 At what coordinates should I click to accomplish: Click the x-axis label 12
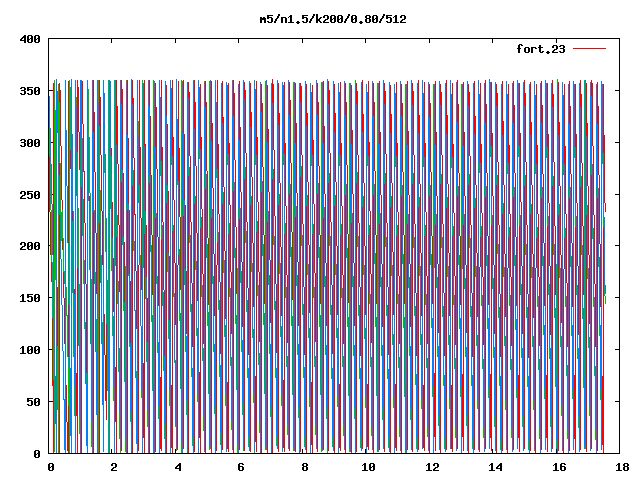(432, 467)
